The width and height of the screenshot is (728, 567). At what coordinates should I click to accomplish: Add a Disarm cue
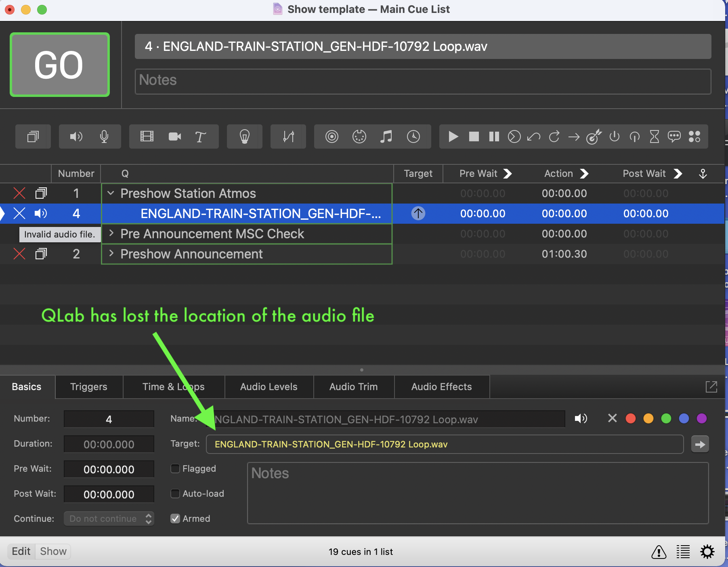(x=634, y=136)
